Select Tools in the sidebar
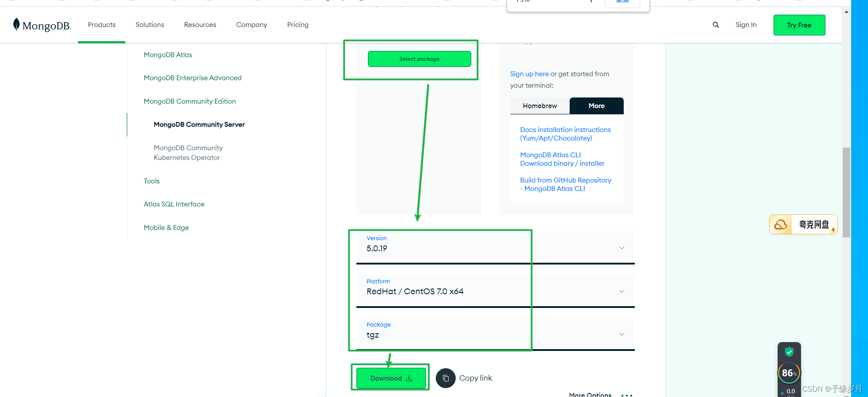 tap(152, 181)
